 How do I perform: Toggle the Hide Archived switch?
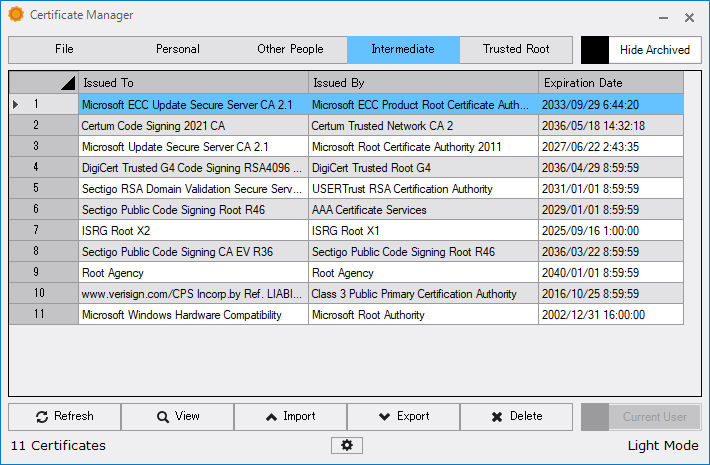coord(641,50)
